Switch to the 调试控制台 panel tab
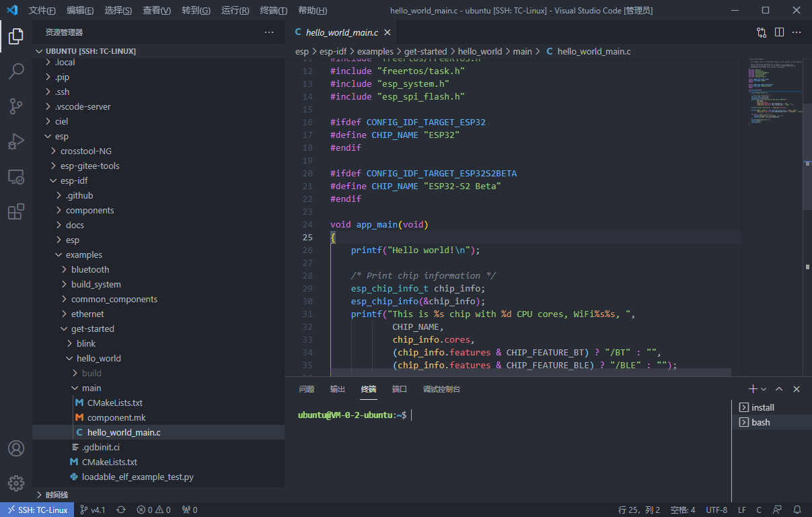 point(441,389)
